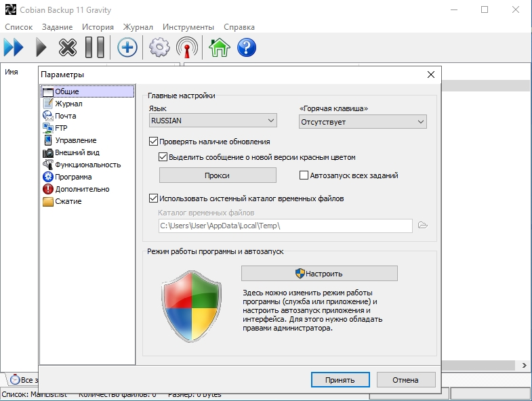The image size is (532, 401).
Task: Click the Прокси button
Action: pos(218,175)
